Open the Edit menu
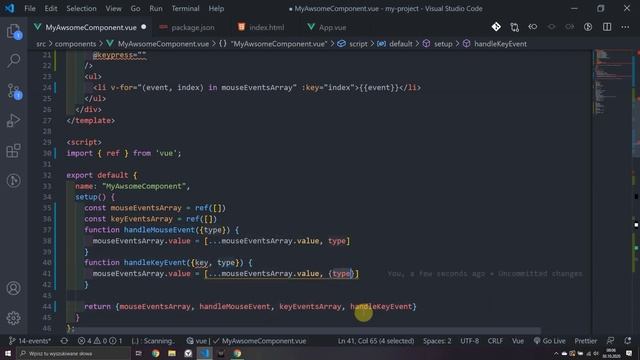Viewport: 640px width, 360px height. click(51, 8)
